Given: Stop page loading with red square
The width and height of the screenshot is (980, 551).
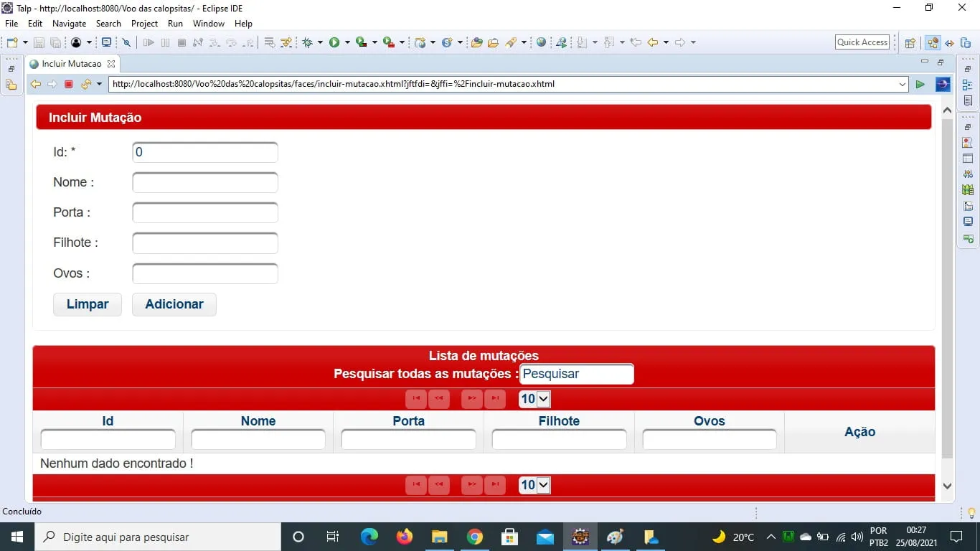Looking at the screenshot, I should (69, 84).
